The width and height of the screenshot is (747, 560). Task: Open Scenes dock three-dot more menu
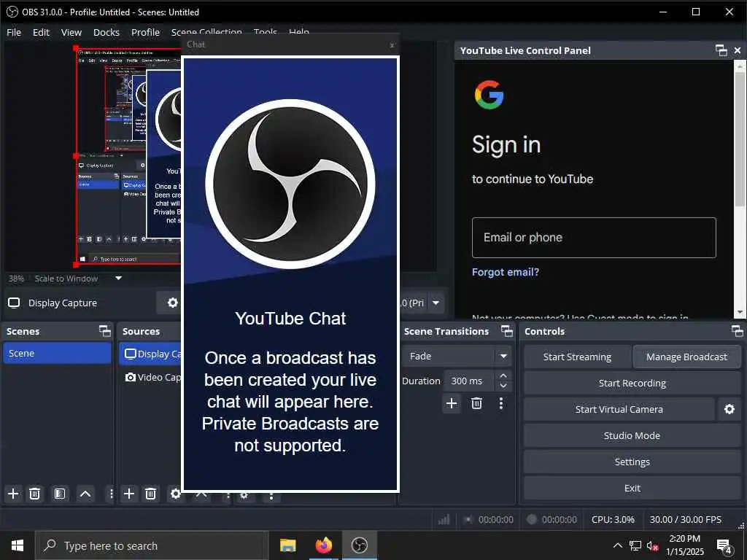pyautogui.click(x=111, y=494)
